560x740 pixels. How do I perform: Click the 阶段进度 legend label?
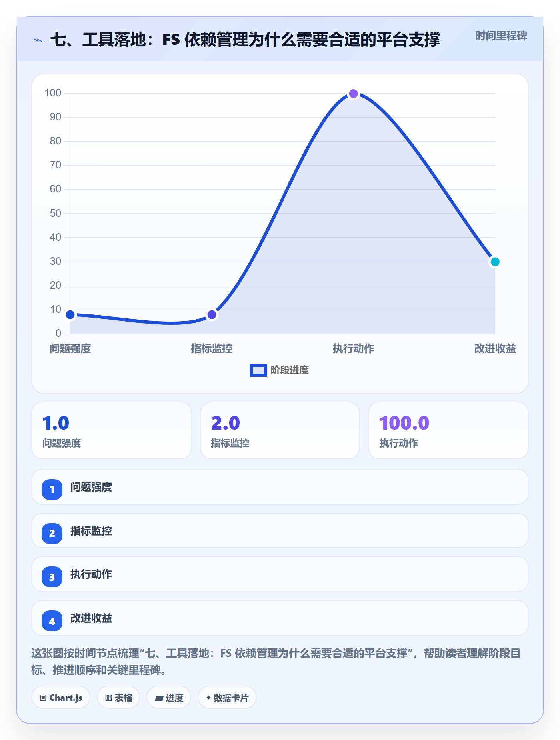pyautogui.click(x=290, y=370)
